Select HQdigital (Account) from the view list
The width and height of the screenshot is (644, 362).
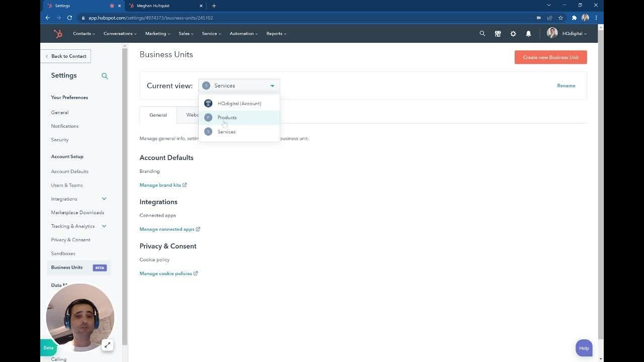(x=239, y=104)
